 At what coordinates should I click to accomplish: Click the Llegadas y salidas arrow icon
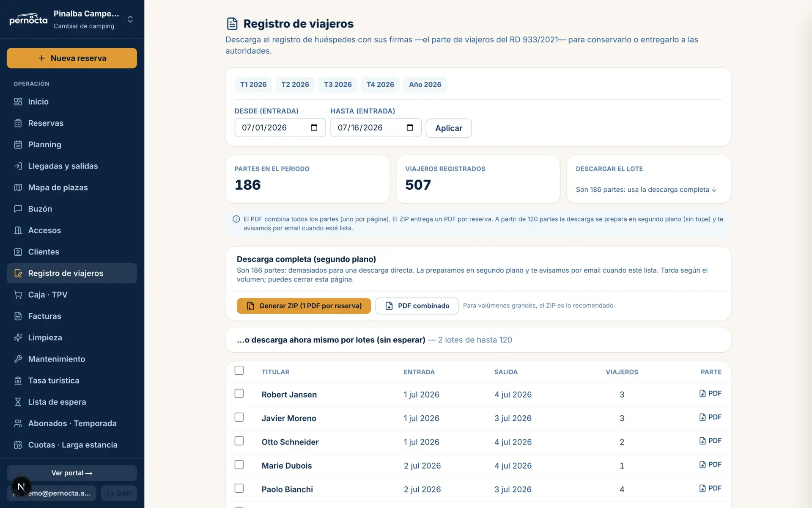pyautogui.click(x=18, y=166)
